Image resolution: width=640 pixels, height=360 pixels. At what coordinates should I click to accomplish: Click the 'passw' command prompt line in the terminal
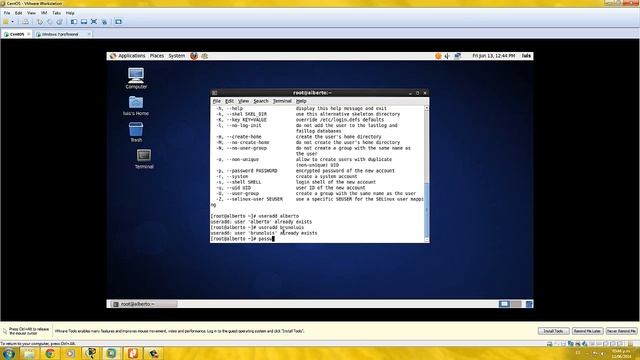pyautogui.click(x=242, y=239)
